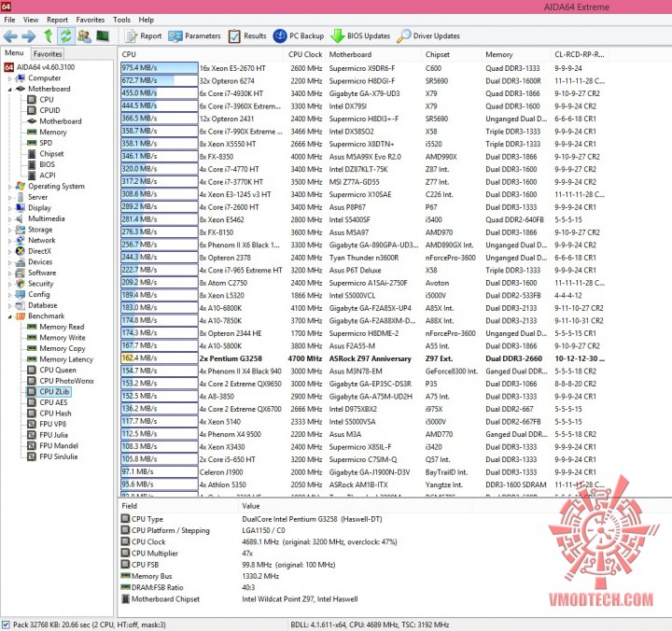Collapse the Motherboard tree node
Screen dimensions: 672x631
10,90
